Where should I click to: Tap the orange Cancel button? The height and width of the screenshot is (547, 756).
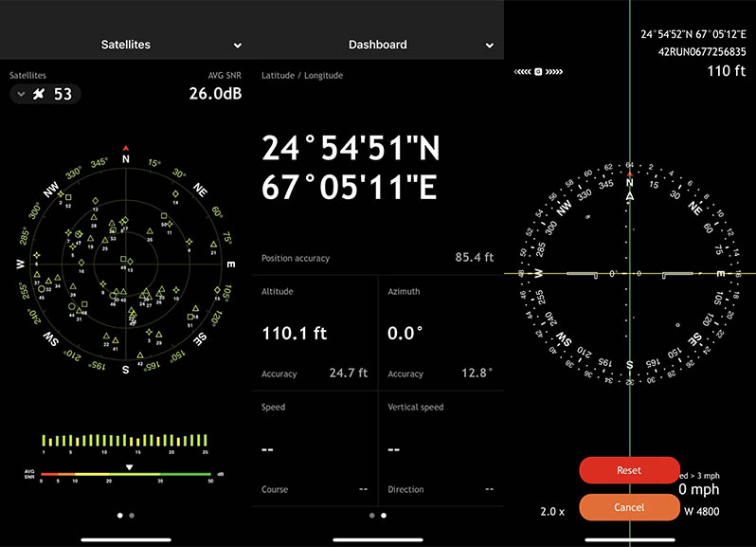(x=629, y=507)
